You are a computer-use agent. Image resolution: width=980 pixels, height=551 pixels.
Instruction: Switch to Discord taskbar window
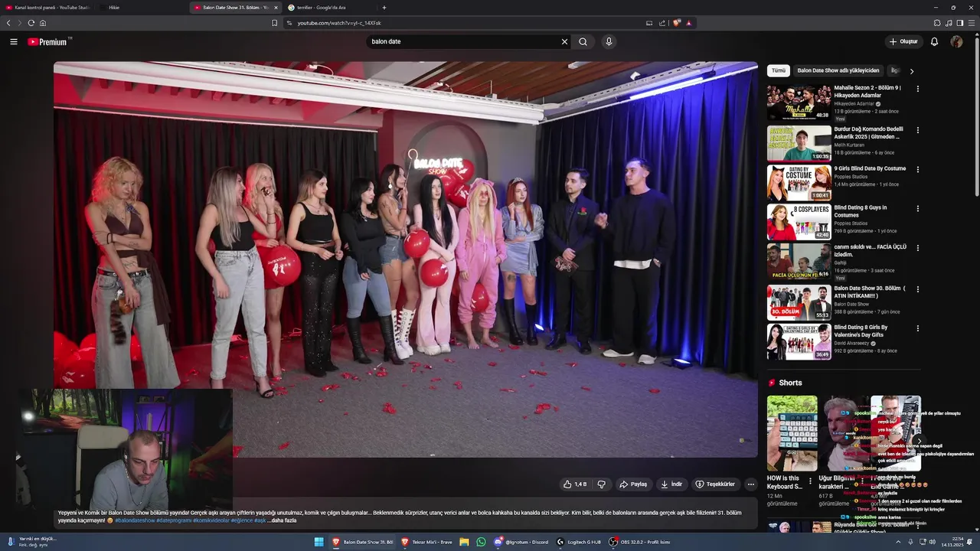click(521, 542)
